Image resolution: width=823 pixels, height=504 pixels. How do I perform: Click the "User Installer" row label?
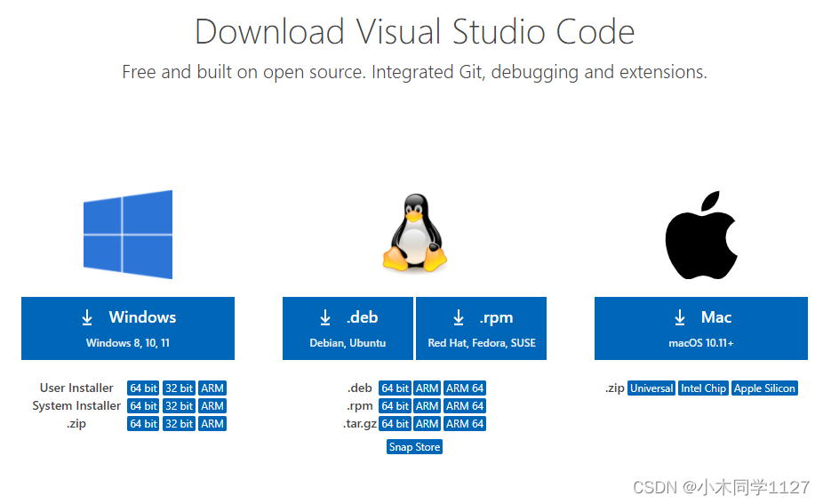[76, 388]
